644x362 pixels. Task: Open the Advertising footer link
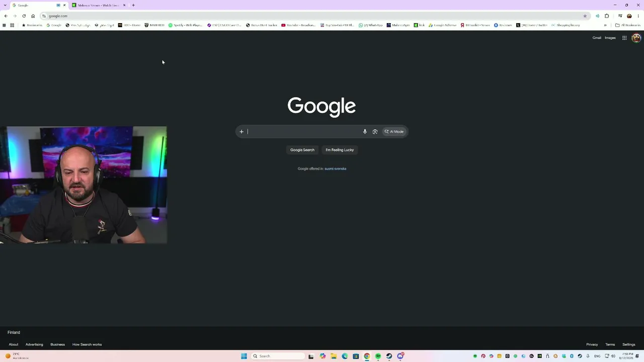[x=34, y=344]
